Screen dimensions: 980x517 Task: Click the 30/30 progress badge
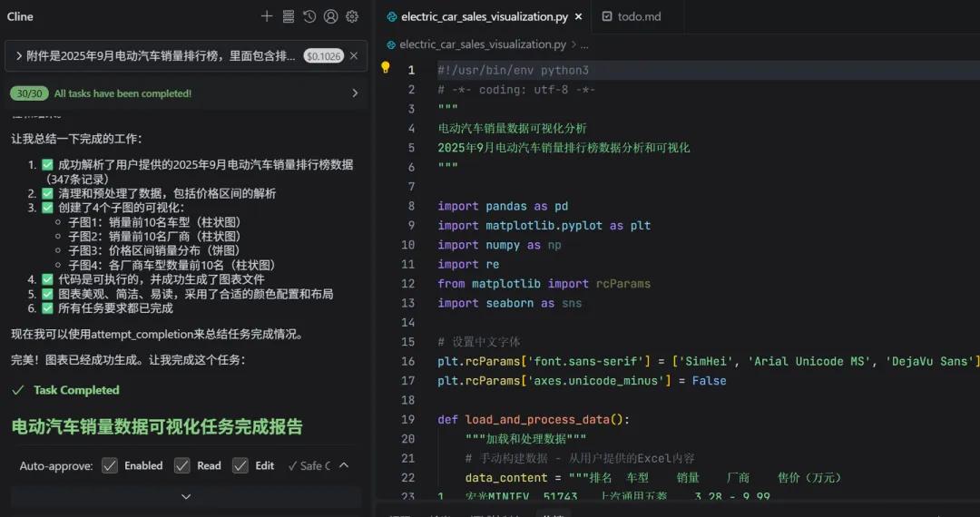click(x=29, y=93)
